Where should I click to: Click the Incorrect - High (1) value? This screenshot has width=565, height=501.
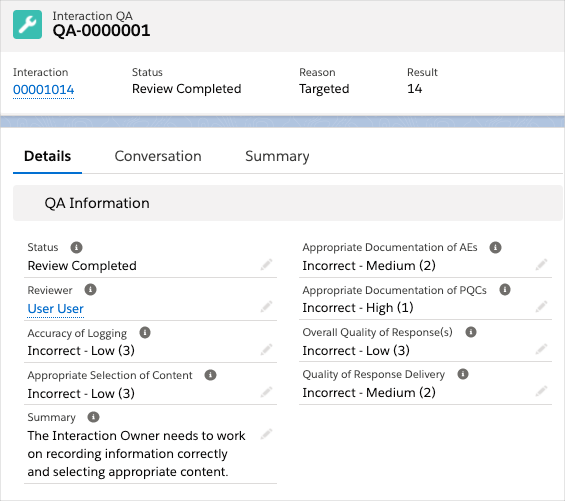click(x=358, y=308)
